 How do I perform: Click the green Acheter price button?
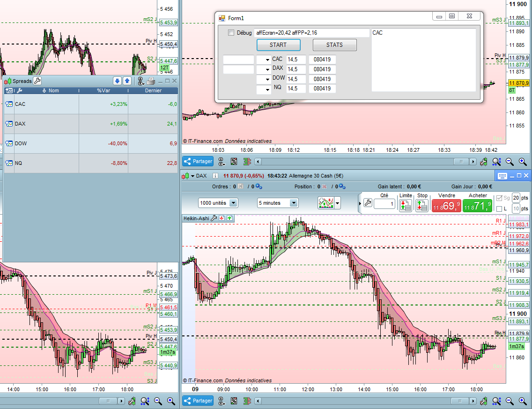pos(477,206)
